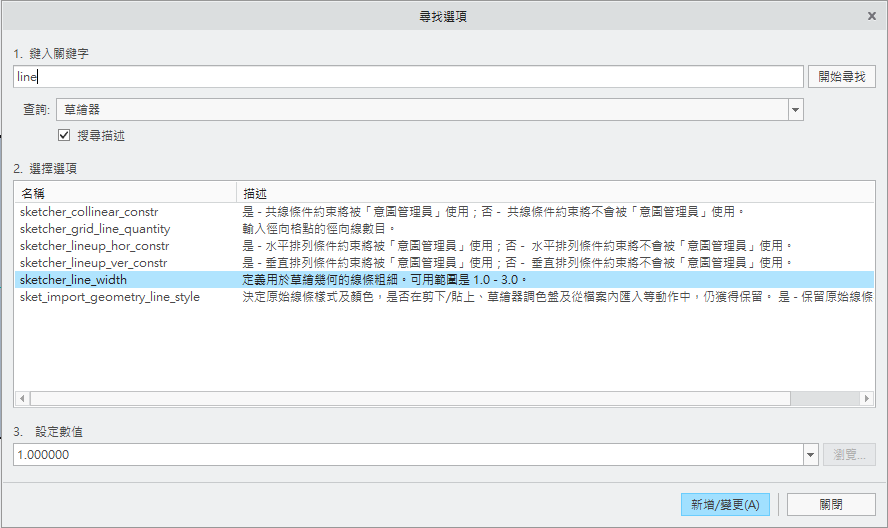Select sketcher_lineup_hor_constr option row
This screenshot has width=888, height=528.
(x=94, y=246)
